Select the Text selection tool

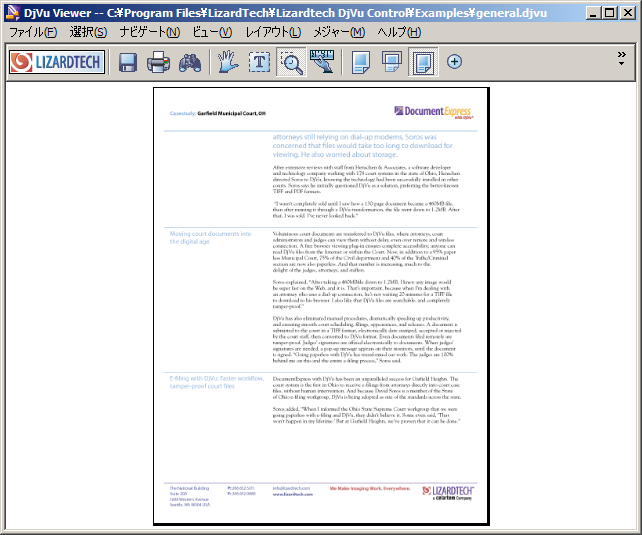(x=260, y=62)
